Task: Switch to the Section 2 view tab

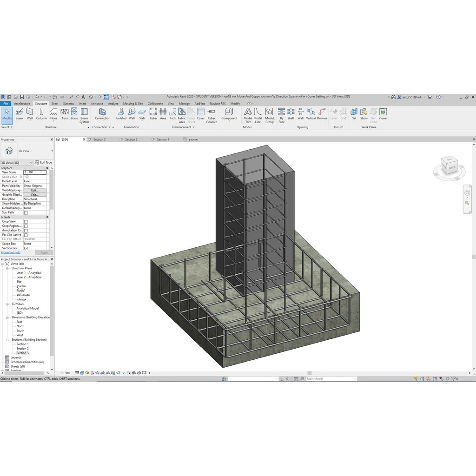Action: pyautogui.click(x=131, y=139)
